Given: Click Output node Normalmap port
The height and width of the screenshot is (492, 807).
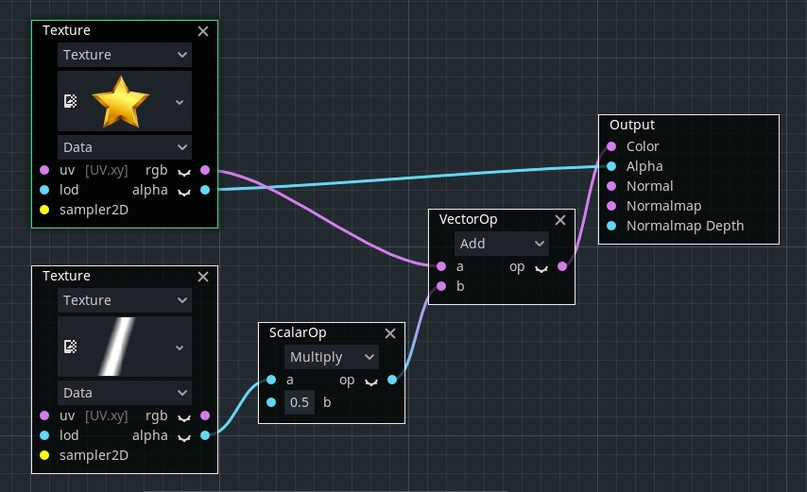Looking at the screenshot, I should point(611,206).
